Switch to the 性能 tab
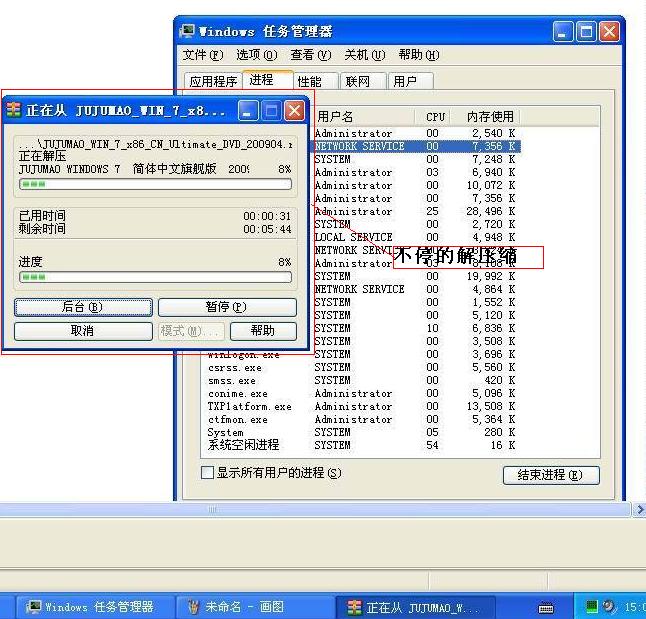This screenshot has height=619, width=646. click(316, 81)
